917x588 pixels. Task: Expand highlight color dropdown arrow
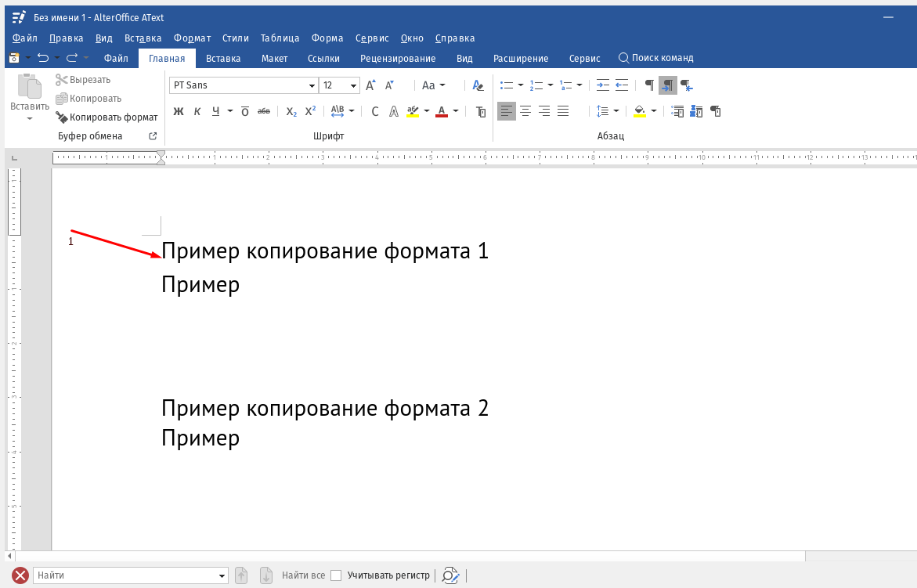pyautogui.click(x=426, y=111)
